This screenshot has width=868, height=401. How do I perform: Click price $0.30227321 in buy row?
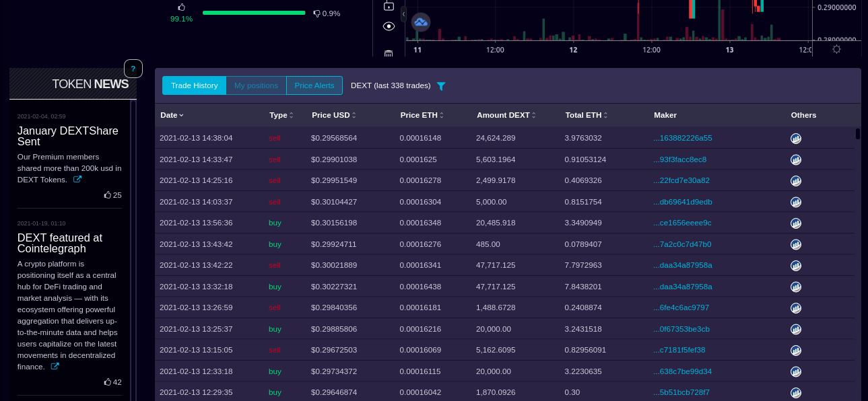(334, 287)
